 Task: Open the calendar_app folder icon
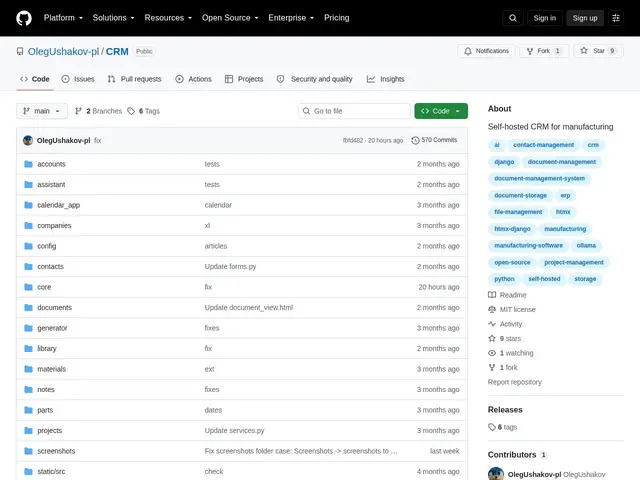(x=28, y=205)
